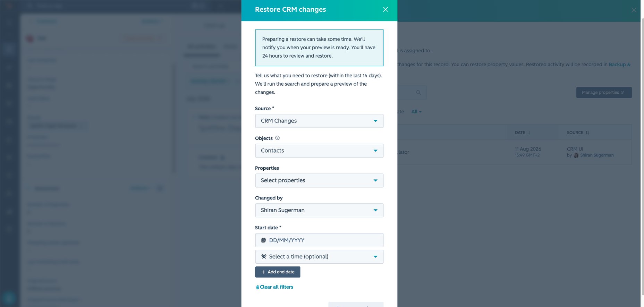The image size is (644, 307).
Task: Click the alarm clock icon in time selector
Action: (264, 256)
